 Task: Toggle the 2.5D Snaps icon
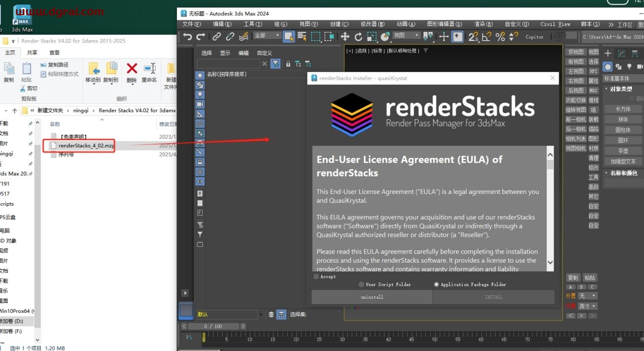474,37
